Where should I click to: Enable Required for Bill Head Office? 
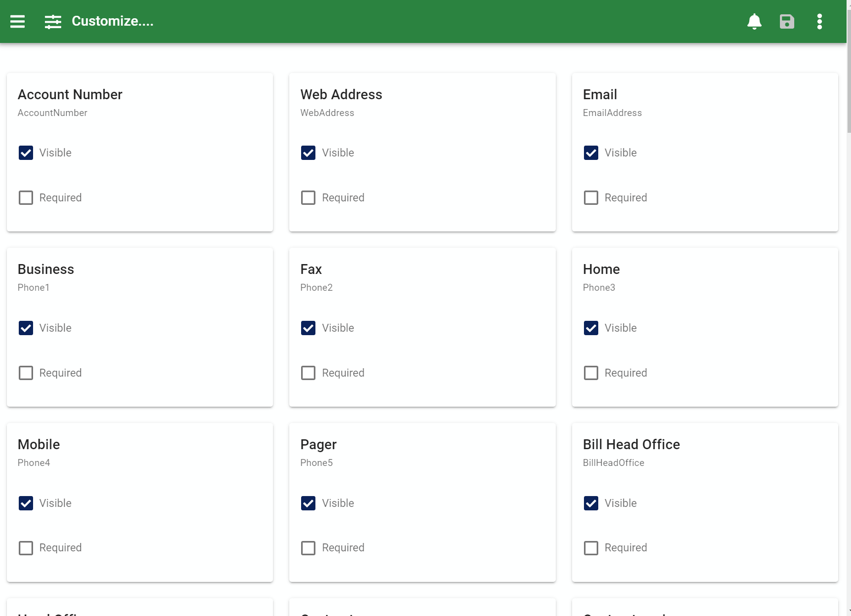point(591,548)
